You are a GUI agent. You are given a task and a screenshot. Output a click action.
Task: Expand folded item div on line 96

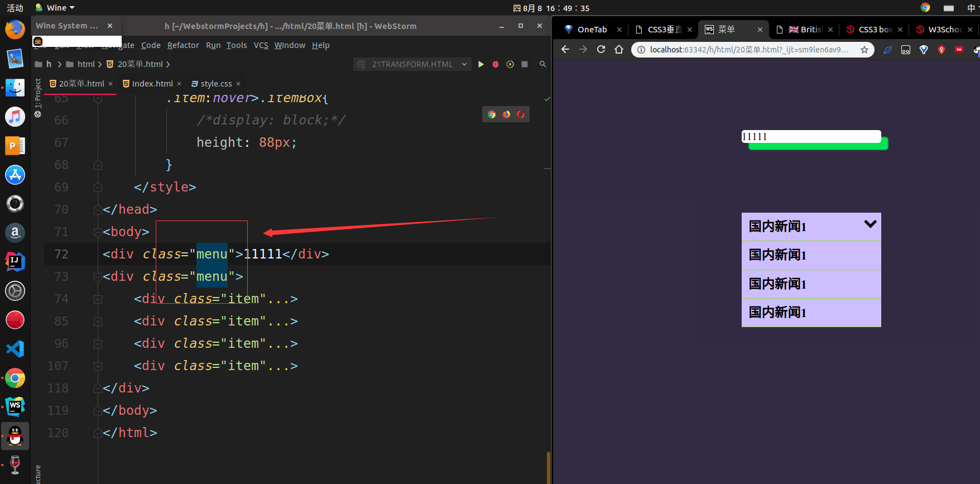(98, 344)
